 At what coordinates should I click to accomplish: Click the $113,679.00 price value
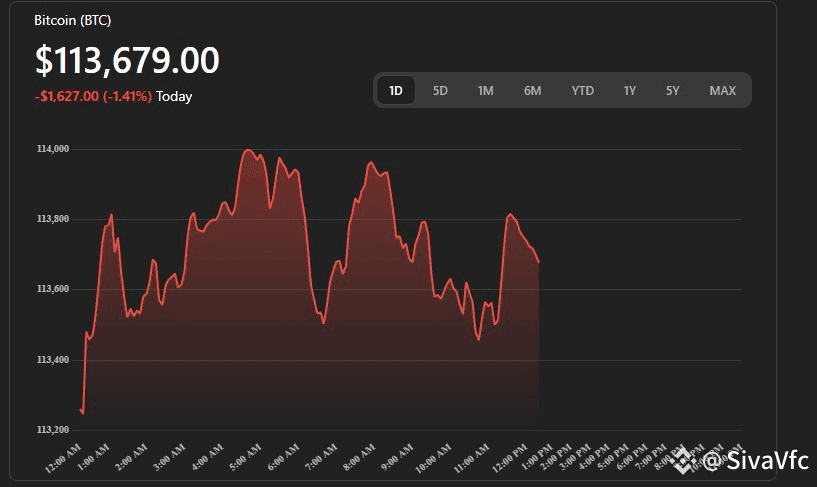[x=127, y=60]
